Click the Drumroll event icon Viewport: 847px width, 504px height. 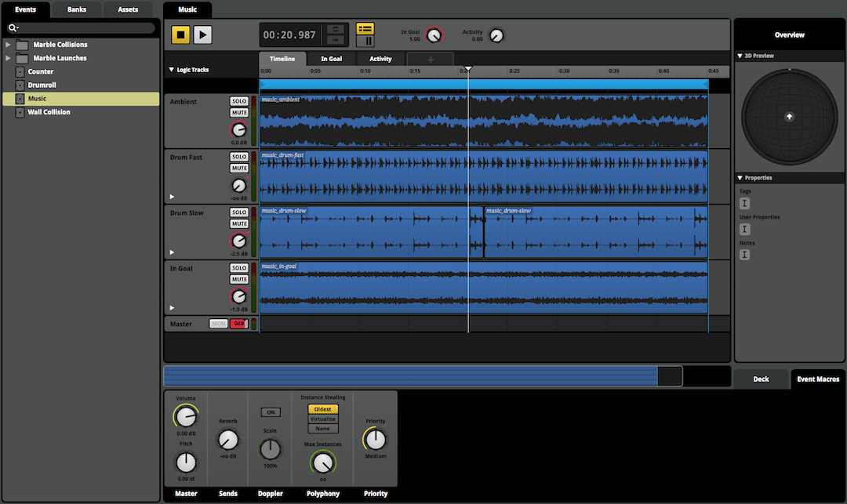tap(20, 85)
